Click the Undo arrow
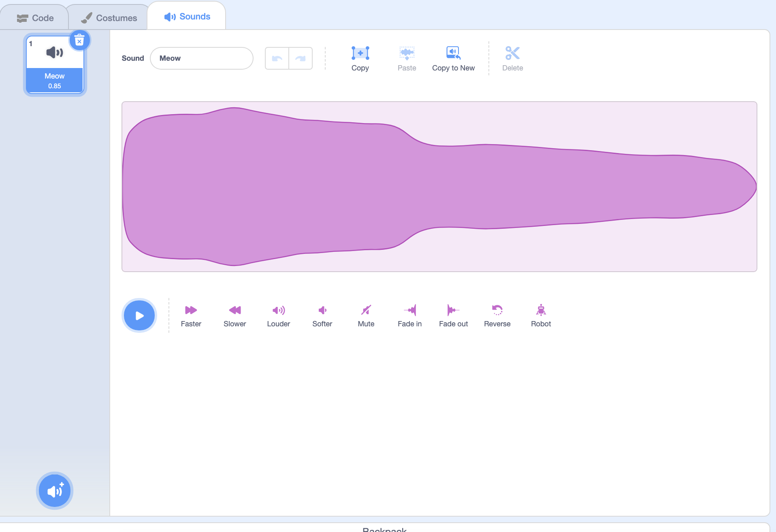This screenshot has width=776, height=532. click(277, 58)
